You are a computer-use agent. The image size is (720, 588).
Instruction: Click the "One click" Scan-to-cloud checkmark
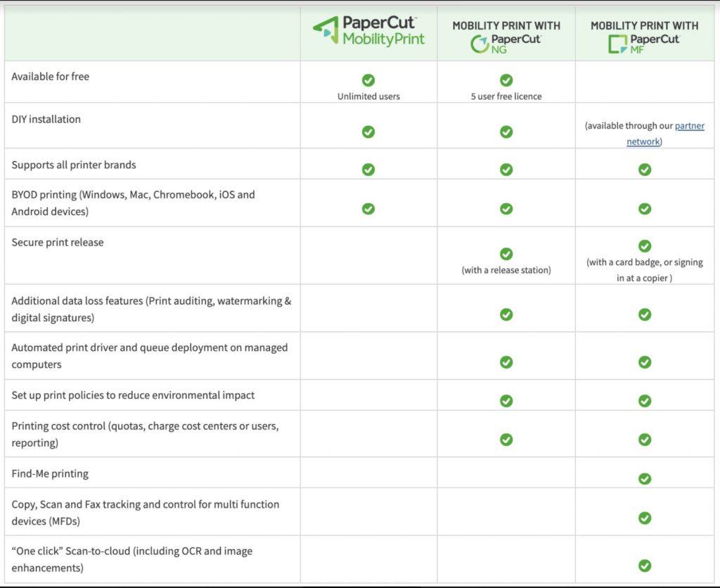tap(645, 565)
